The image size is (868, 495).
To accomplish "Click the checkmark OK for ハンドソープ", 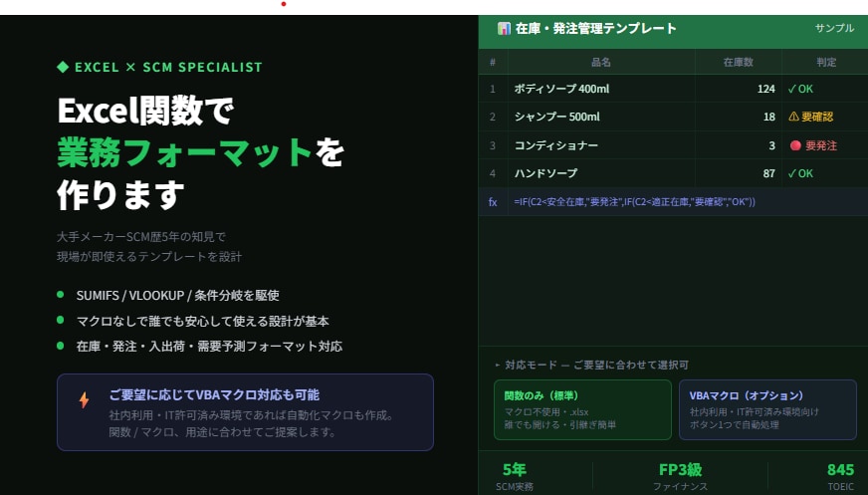I will click(800, 173).
